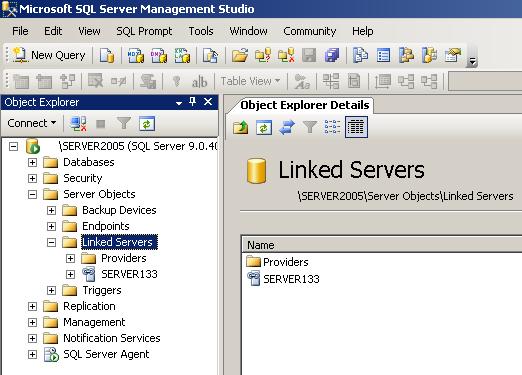Open the Community menu
522x375 pixels.
point(310,31)
